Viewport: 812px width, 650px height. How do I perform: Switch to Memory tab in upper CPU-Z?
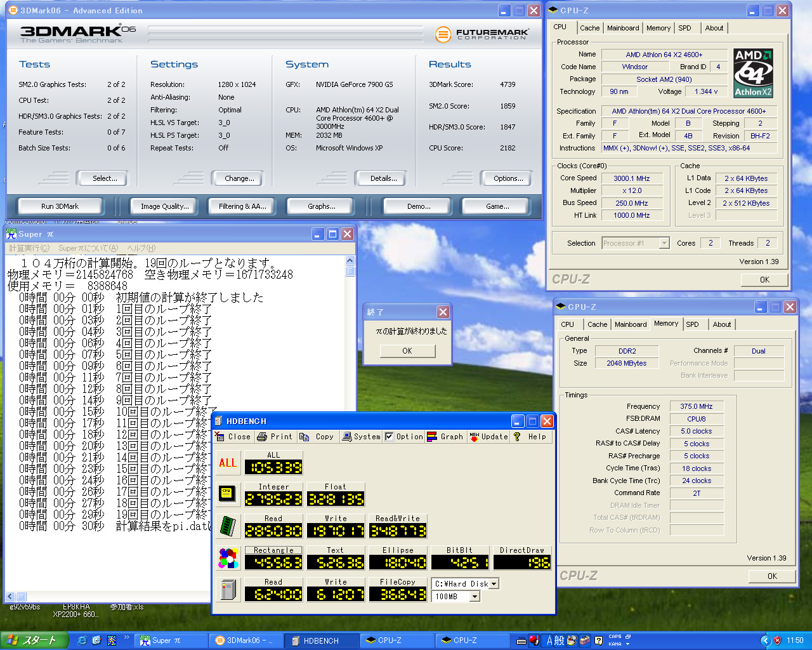[658, 28]
